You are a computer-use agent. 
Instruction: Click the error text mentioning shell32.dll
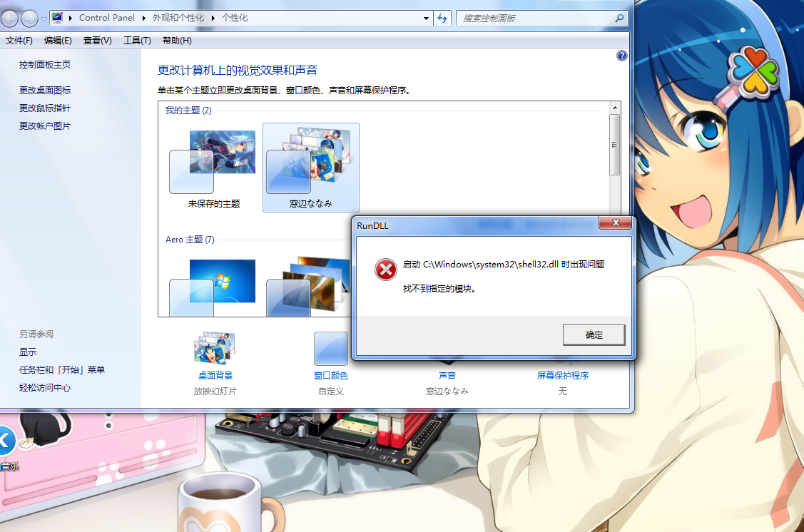click(504, 265)
